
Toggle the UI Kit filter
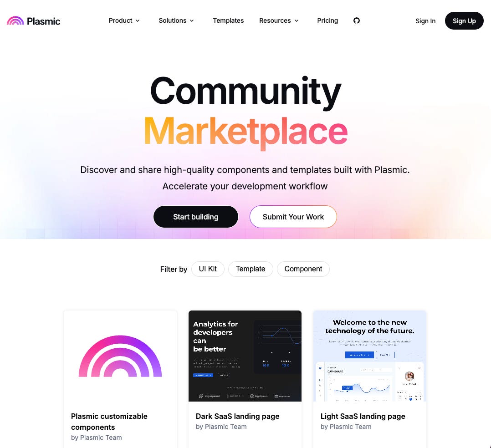[208, 269]
